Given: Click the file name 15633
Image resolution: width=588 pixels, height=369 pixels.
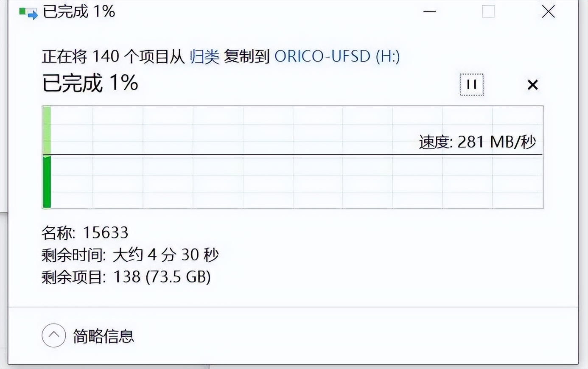Looking at the screenshot, I should click(105, 232).
